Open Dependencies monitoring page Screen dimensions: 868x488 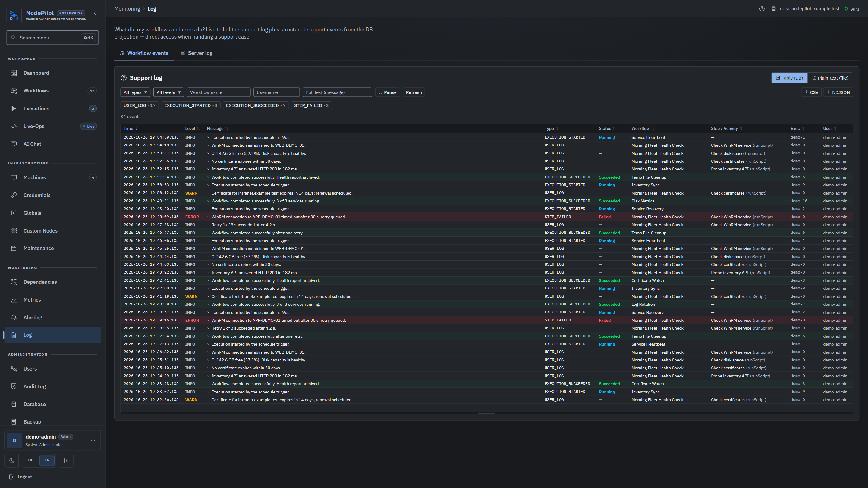pyautogui.click(x=52, y=282)
